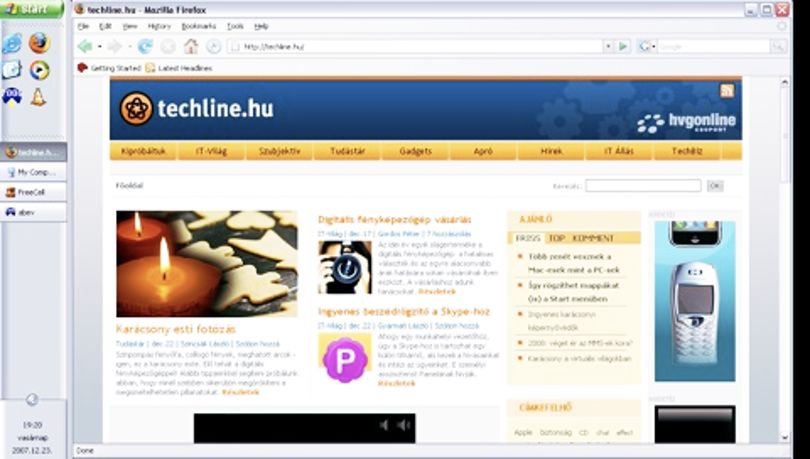Expand the address bar history dropdown

tap(609, 46)
